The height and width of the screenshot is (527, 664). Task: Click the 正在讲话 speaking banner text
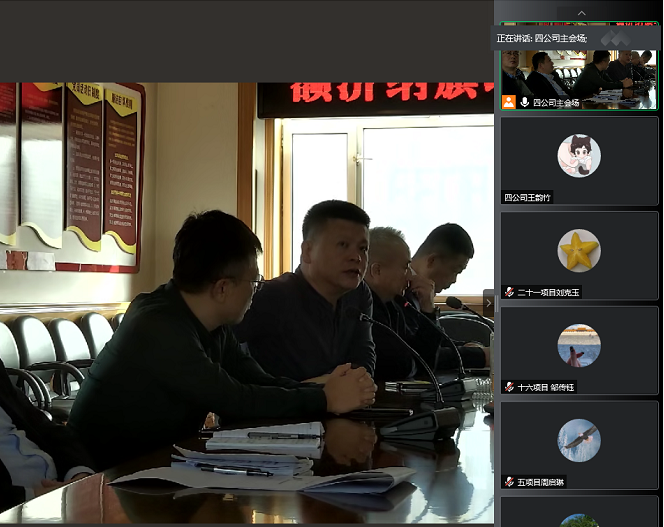tap(542, 38)
